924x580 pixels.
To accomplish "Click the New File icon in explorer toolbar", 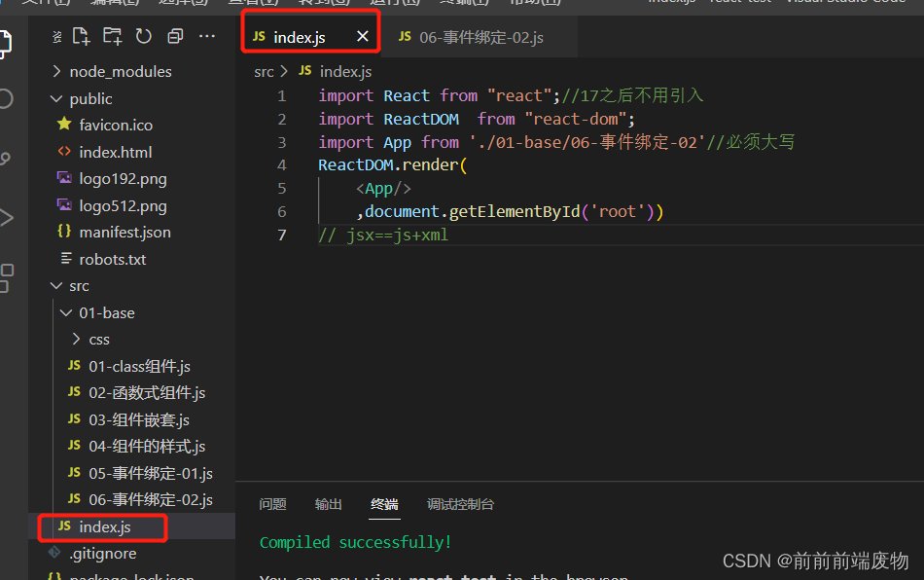I will click(81, 37).
